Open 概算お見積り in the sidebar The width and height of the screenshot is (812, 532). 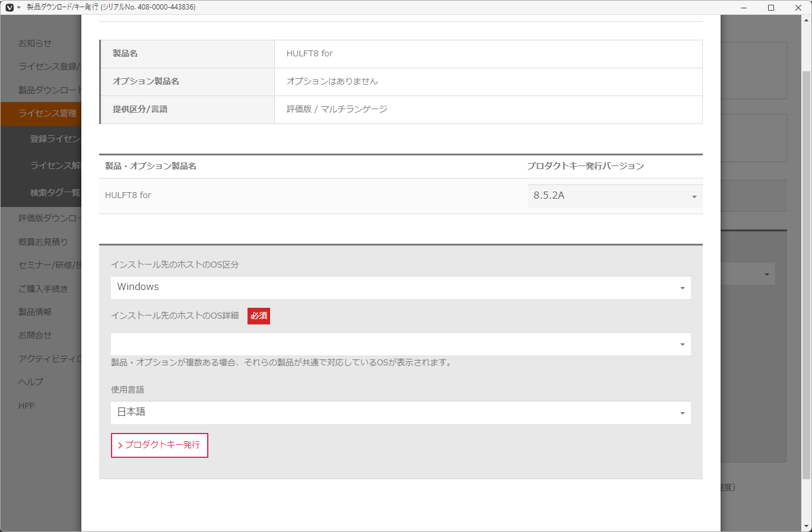click(43, 242)
